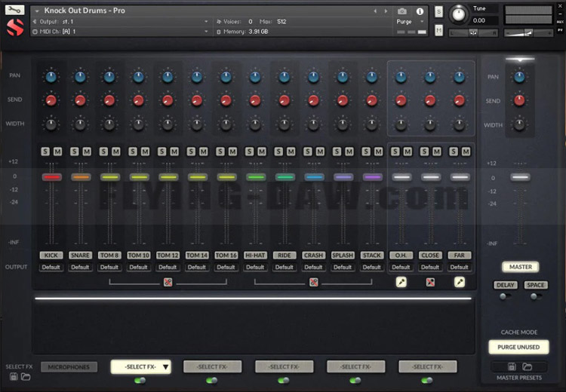This screenshot has width=566, height=392.
Task: Go to next instrument arrow
Action: pos(386,11)
